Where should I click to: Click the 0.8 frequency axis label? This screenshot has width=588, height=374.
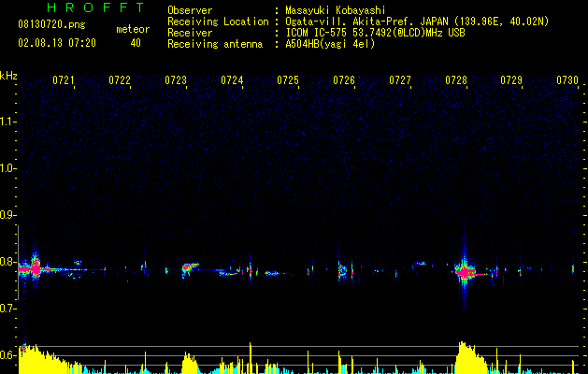point(7,262)
